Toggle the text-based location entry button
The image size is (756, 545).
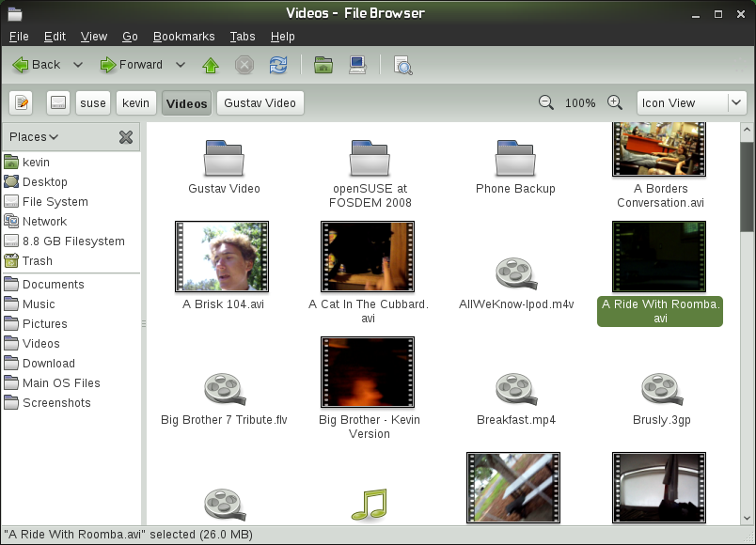(23, 102)
